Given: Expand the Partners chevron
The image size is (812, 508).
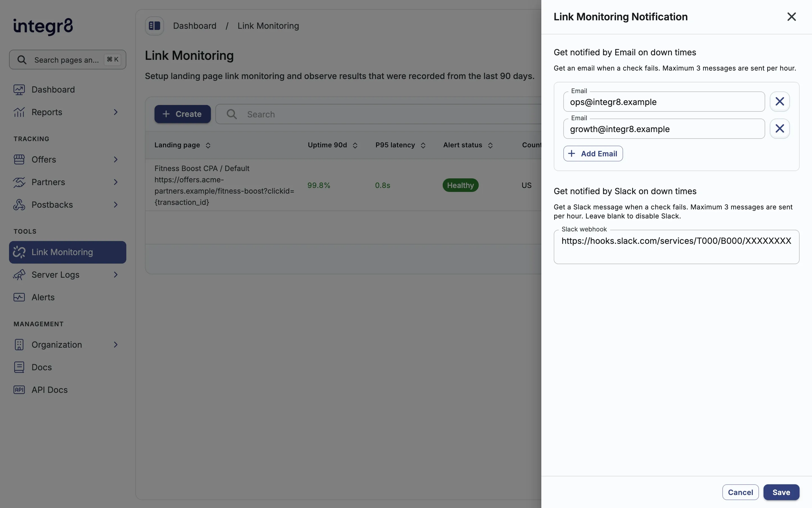Looking at the screenshot, I should [x=116, y=182].
